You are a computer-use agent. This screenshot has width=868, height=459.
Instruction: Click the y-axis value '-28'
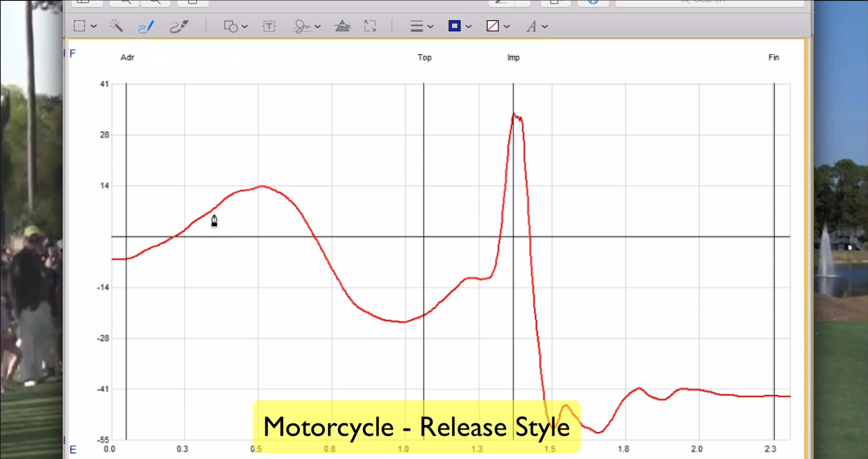tap(103, 338)
